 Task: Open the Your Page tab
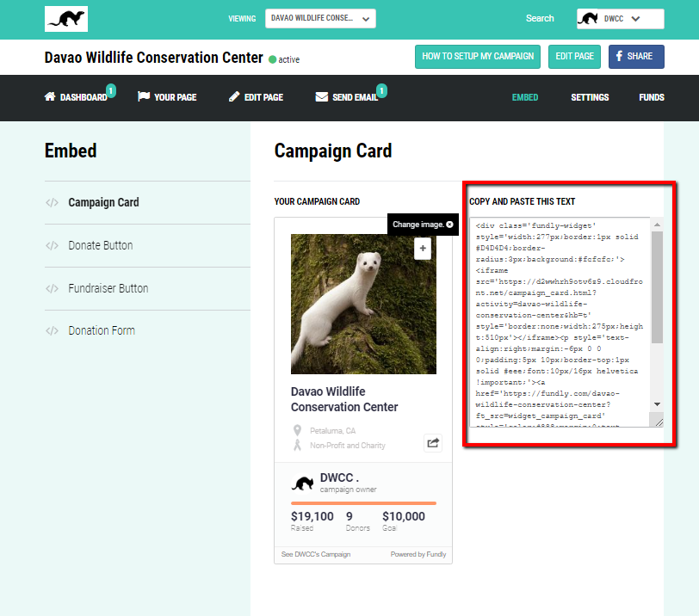(176, 97)
